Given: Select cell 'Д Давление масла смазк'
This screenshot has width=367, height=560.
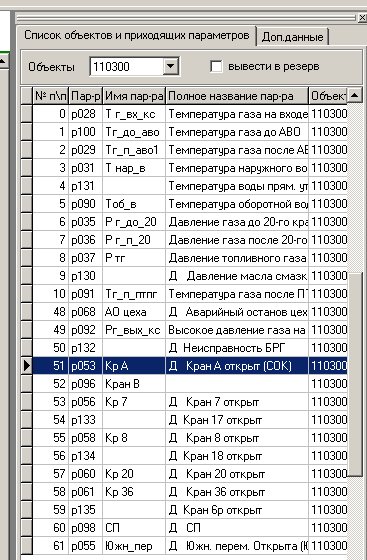Looking at the screenshot, I should click(x=237, y=276).
